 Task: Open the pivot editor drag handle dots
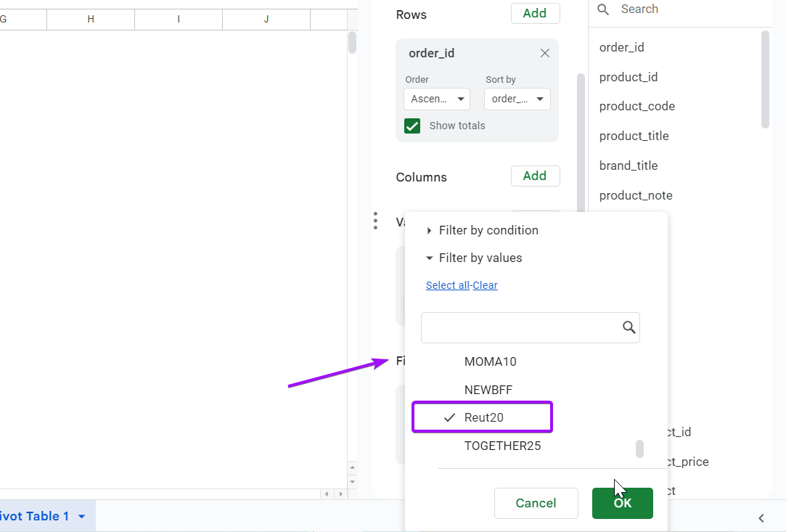(375, 221)
